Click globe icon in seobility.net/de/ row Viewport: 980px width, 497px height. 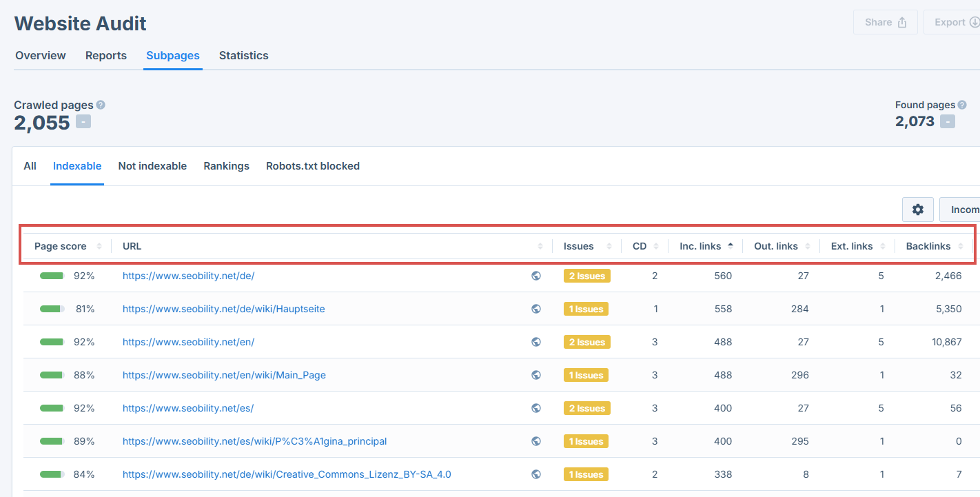(x=536, y=276)
